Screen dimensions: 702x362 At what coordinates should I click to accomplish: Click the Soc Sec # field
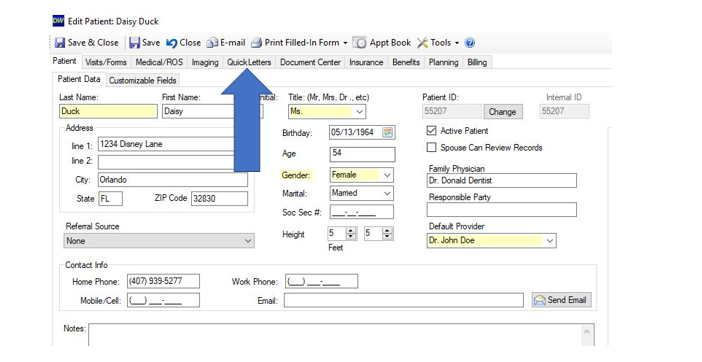[x=362, y=212]
